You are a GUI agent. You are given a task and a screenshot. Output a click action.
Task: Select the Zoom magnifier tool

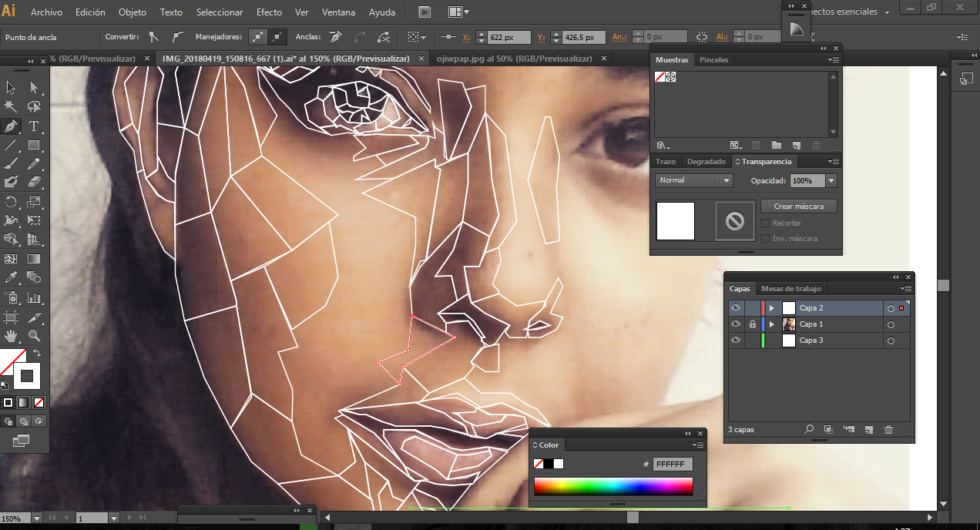34,336
